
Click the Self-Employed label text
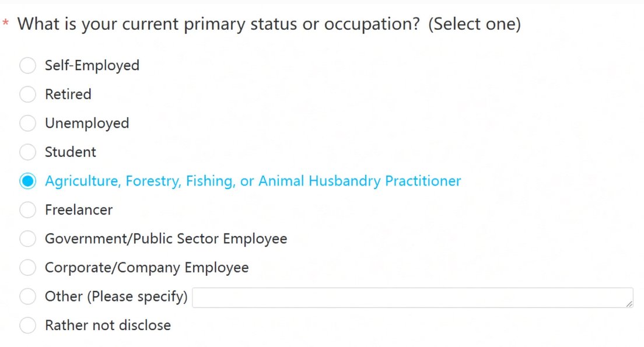[x=92, y=66]
